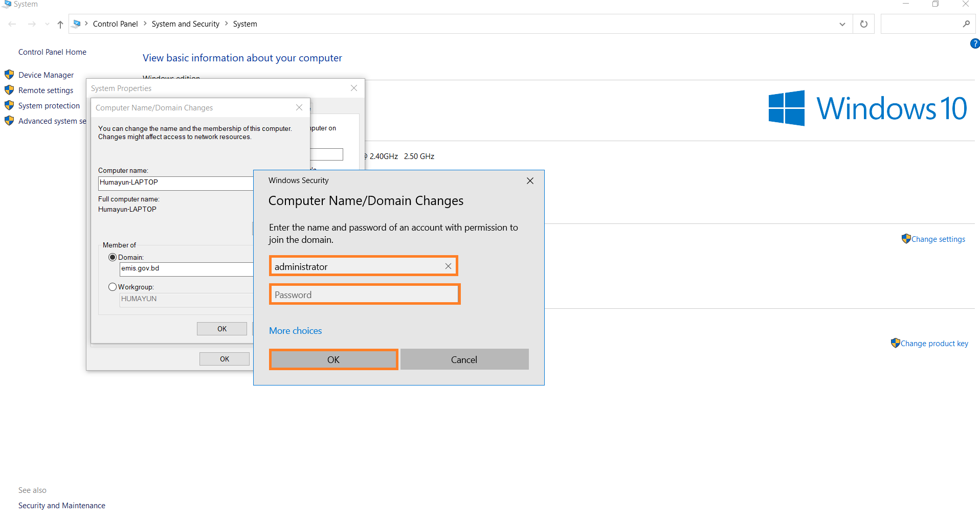
Task: Clear the administrator username text
Action: 448,266
